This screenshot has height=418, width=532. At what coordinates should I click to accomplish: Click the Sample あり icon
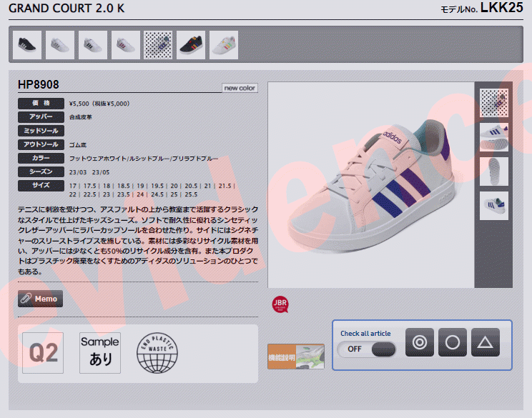[100, 353]
